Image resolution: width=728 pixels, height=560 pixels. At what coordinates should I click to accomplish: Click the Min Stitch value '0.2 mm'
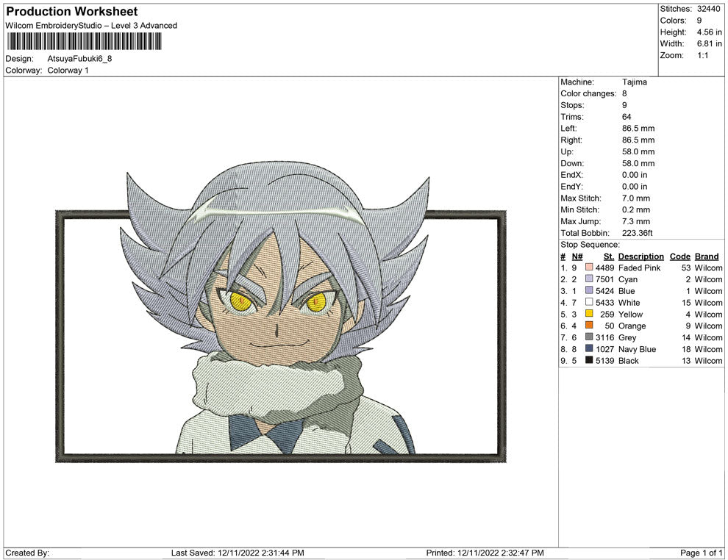click(636, 209)
